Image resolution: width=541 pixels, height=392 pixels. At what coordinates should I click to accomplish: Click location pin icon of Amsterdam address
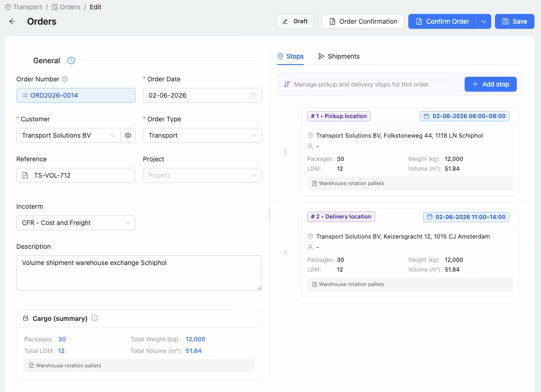(310, 237)
